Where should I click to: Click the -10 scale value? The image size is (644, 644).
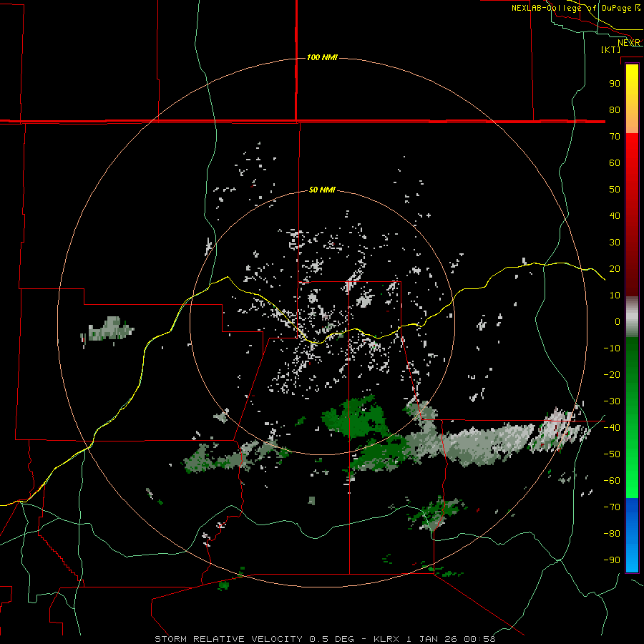tap(612, 348)
